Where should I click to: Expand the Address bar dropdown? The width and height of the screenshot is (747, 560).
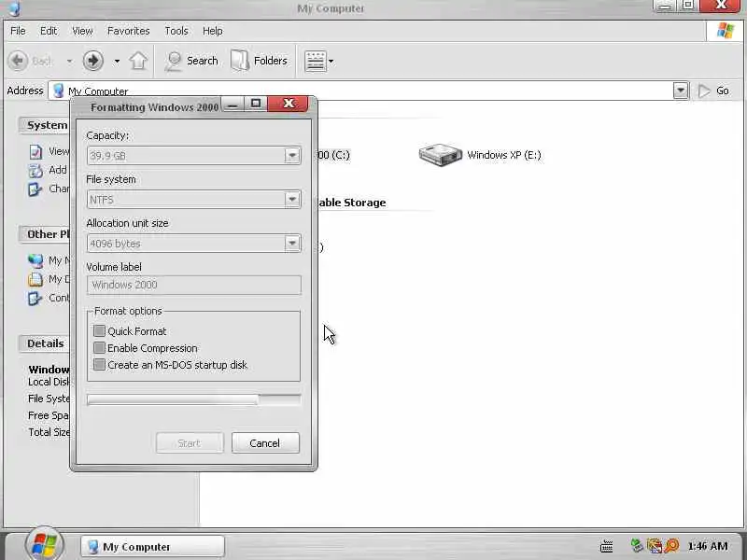click(681, 91)
